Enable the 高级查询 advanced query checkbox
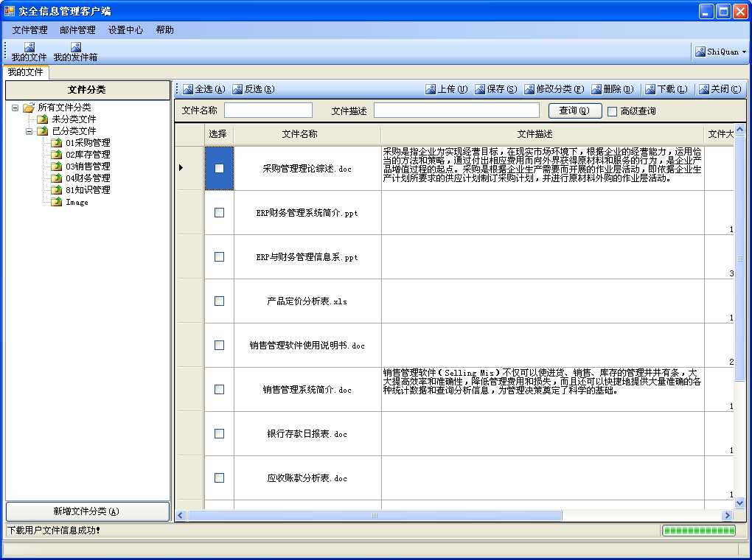Viewport: 752px width, 560px height. 612,111
